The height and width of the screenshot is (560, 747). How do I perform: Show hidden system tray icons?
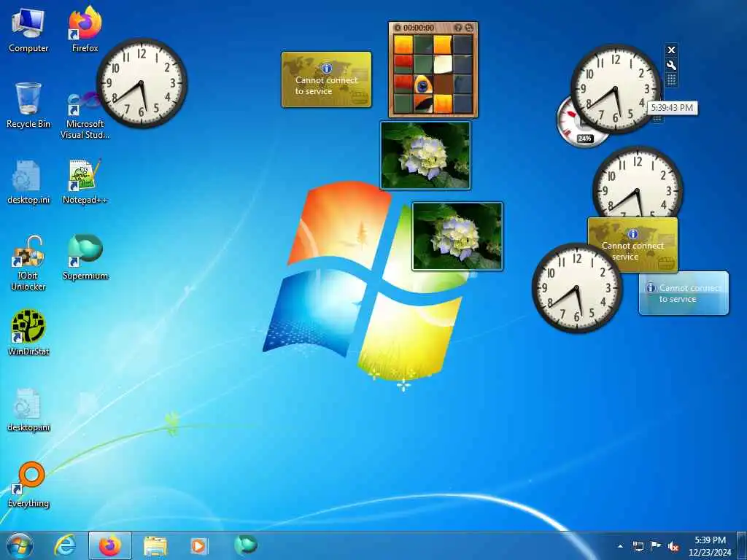click(x=620, y=546)
